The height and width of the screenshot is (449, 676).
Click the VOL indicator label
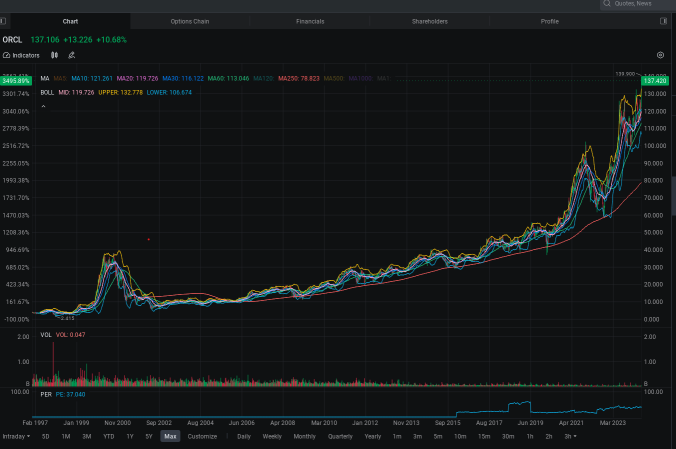click(x=46, y=335)
